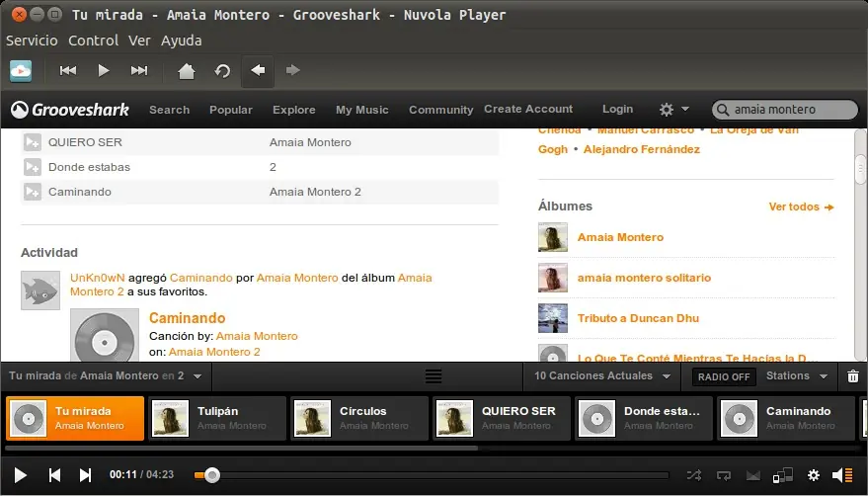Add Donde estabas to queue icon
Screen dimensions: 868x496
pyautogui.click(x=33, y=167)
